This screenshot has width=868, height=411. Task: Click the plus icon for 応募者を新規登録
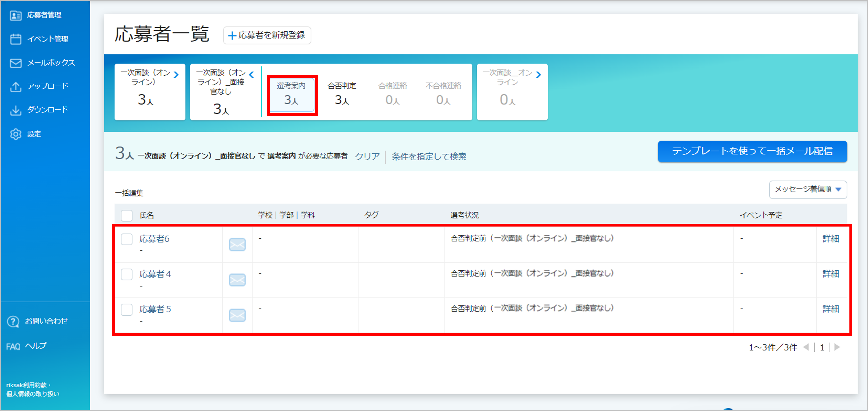pos(232,35)
